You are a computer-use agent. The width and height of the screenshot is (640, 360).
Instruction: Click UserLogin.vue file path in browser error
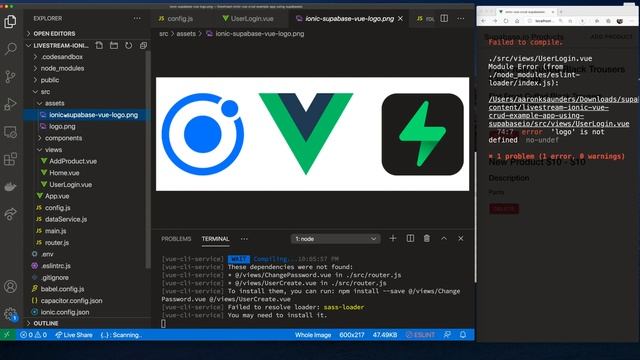[x=564, y=111]
